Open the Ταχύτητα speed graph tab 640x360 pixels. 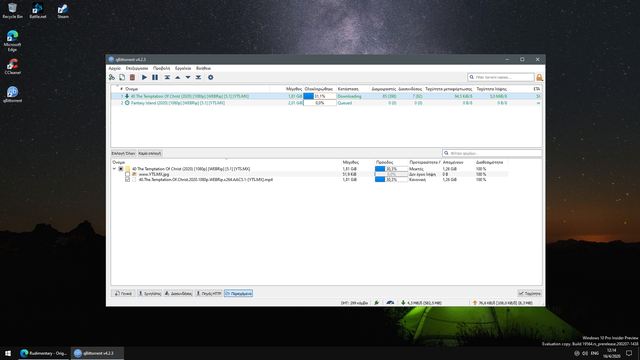coord(530,293)
